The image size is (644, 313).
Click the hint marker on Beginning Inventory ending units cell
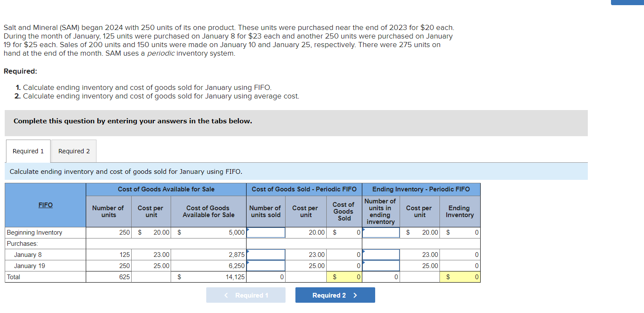tap(363, 230)
